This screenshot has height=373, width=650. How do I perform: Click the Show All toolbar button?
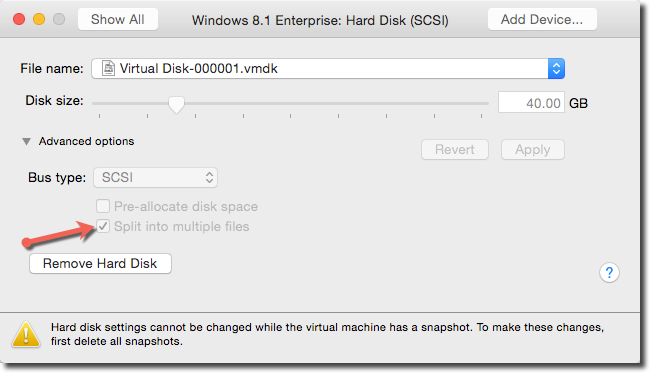tap(118, 19)
